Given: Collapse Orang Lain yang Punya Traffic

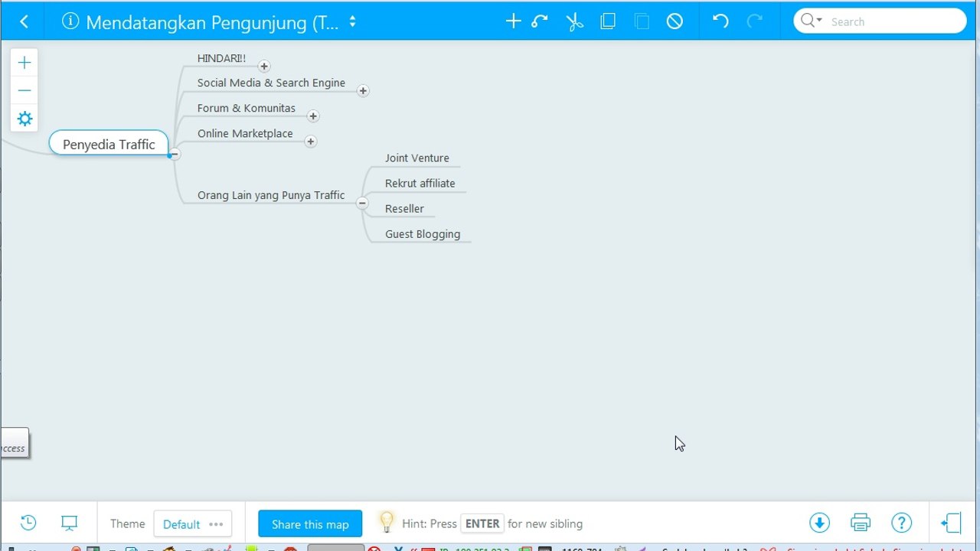Looking at the screenshot, I should (362, 204).
